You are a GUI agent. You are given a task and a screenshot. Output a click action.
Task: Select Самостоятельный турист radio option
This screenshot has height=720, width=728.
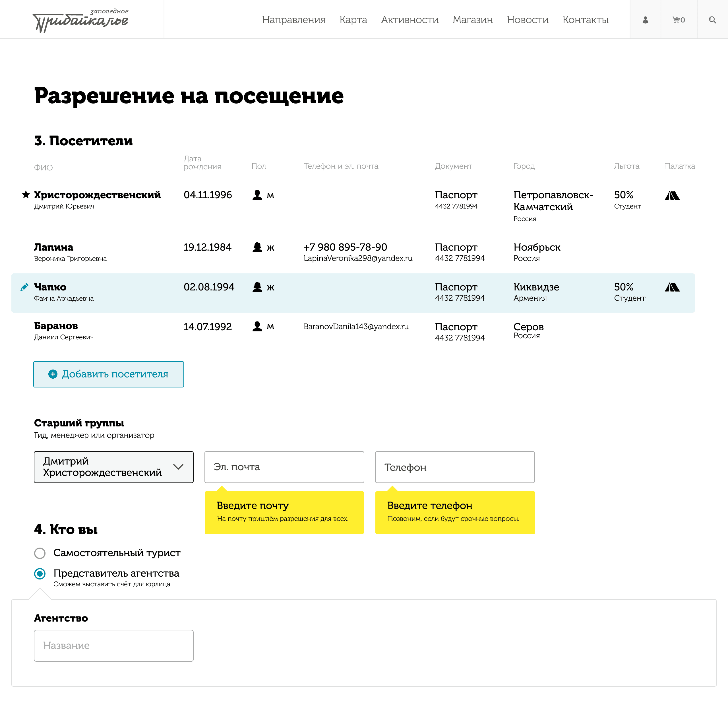click(40, 553)
